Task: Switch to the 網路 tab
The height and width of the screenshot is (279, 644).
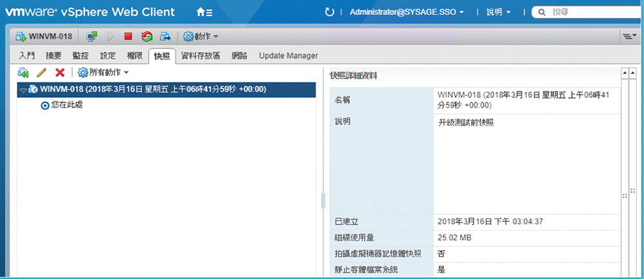Action: [240, 56]
